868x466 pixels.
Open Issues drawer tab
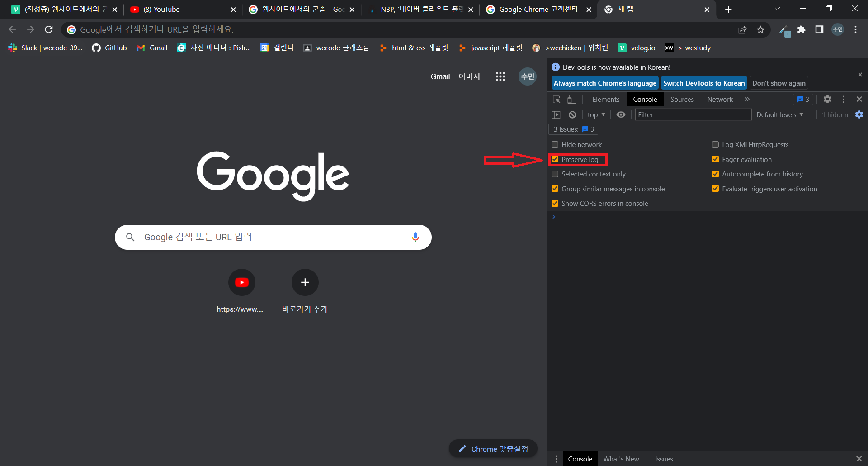point(664,459)
